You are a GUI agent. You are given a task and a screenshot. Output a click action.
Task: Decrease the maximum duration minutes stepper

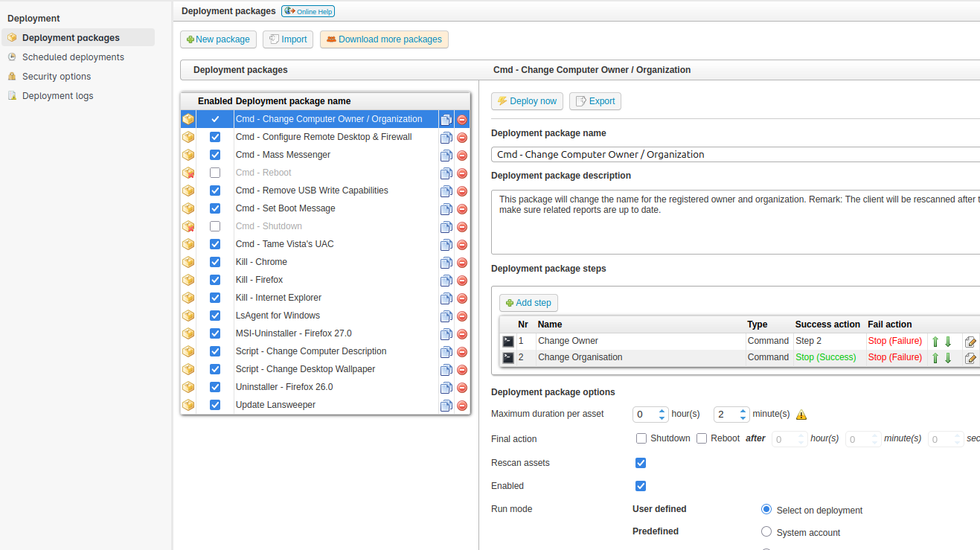(x=743, y=418)
